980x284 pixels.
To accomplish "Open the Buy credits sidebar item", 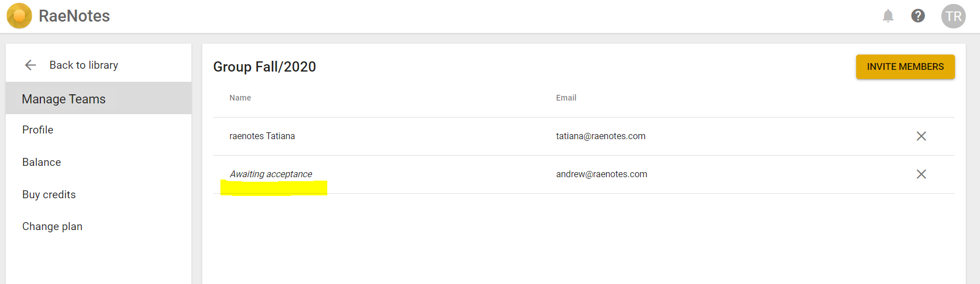I will click(49, 195).
